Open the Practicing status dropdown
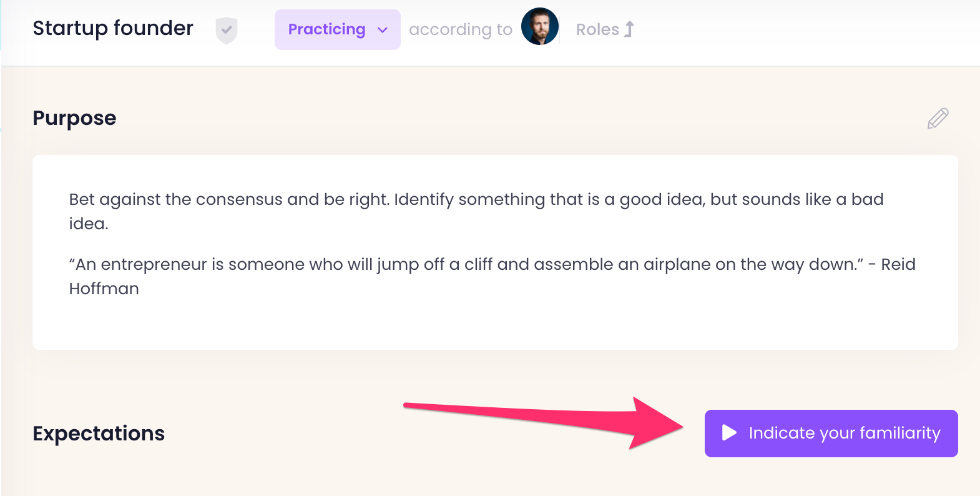The image size is (980, 496). 337,29
